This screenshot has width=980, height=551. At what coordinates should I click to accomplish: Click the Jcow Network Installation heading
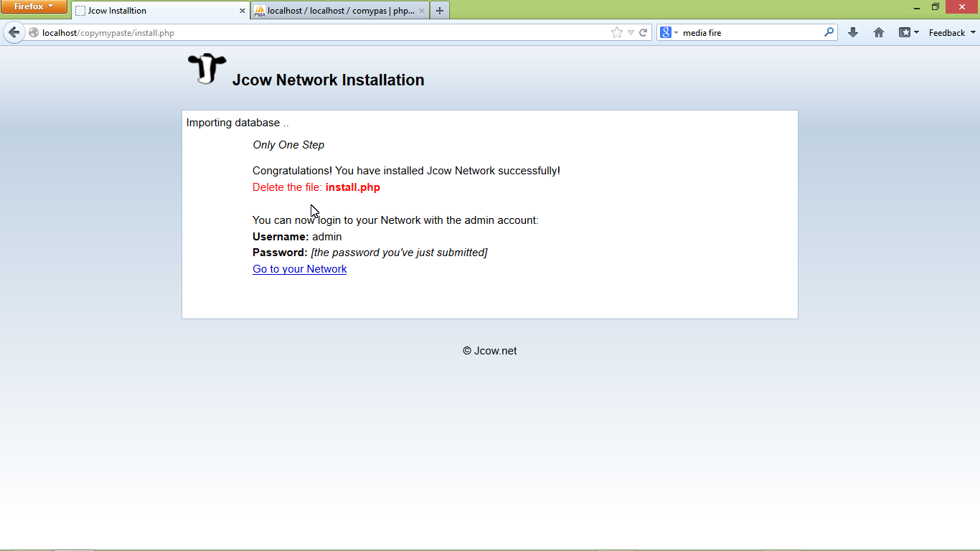tap(328, 80)
